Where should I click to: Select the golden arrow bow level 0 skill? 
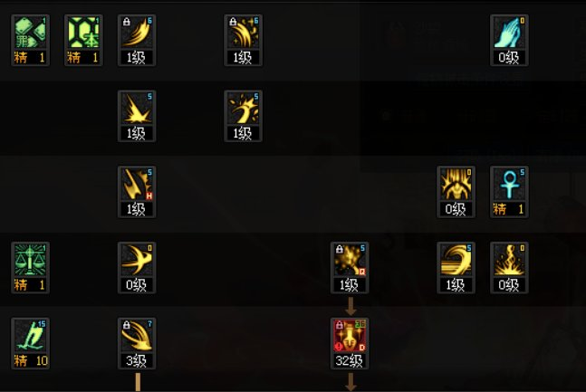(137, 267)
